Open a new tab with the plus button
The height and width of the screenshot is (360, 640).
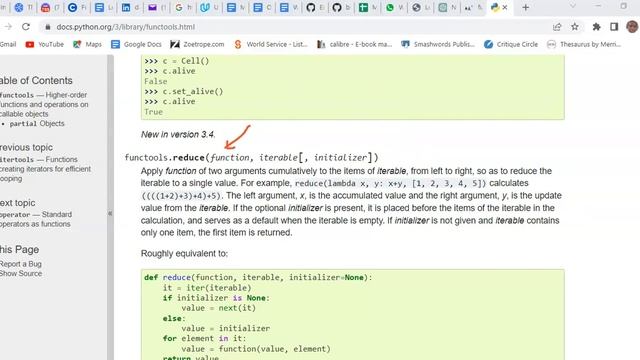[x=526, y=7]
